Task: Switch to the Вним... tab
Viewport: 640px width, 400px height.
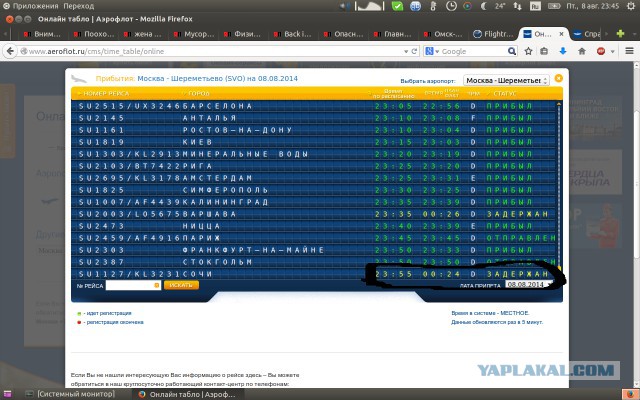Action: click(43, 34)
